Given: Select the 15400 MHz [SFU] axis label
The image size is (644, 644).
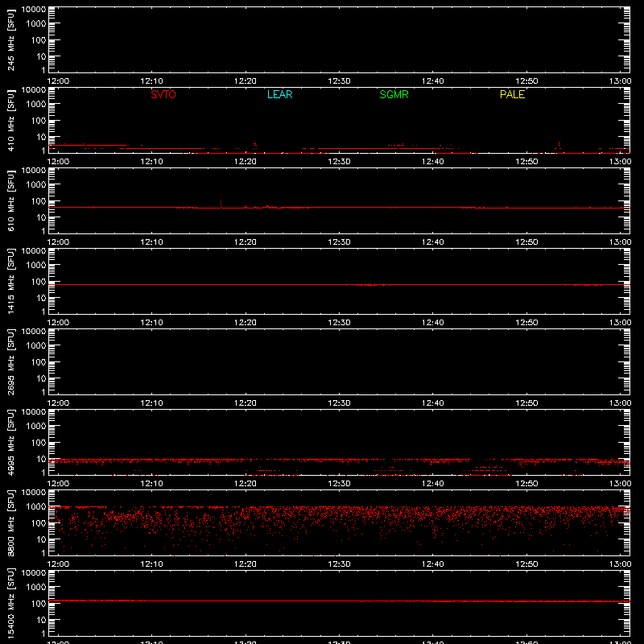Looking at the screenshot, I should [x=10, y=603].
